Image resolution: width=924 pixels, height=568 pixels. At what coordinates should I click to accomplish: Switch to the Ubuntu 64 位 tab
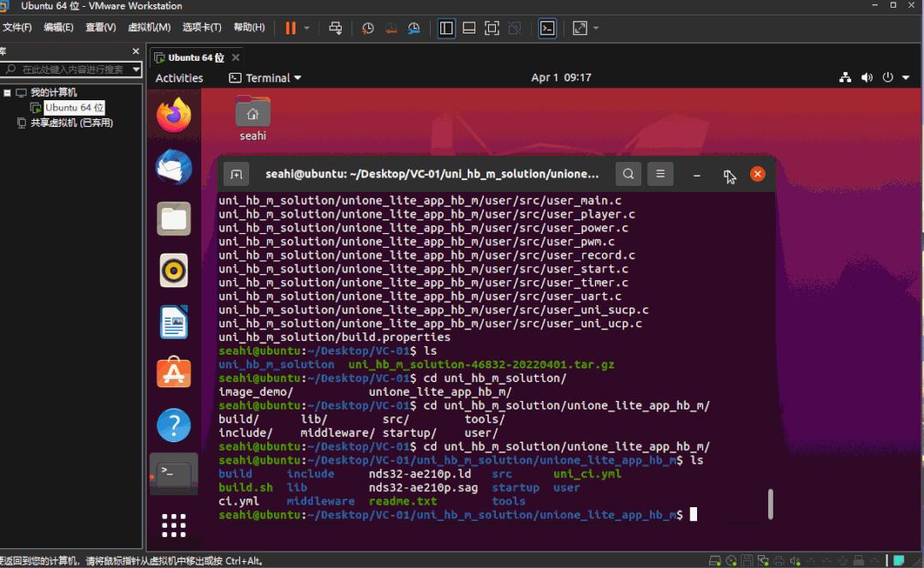195,57
